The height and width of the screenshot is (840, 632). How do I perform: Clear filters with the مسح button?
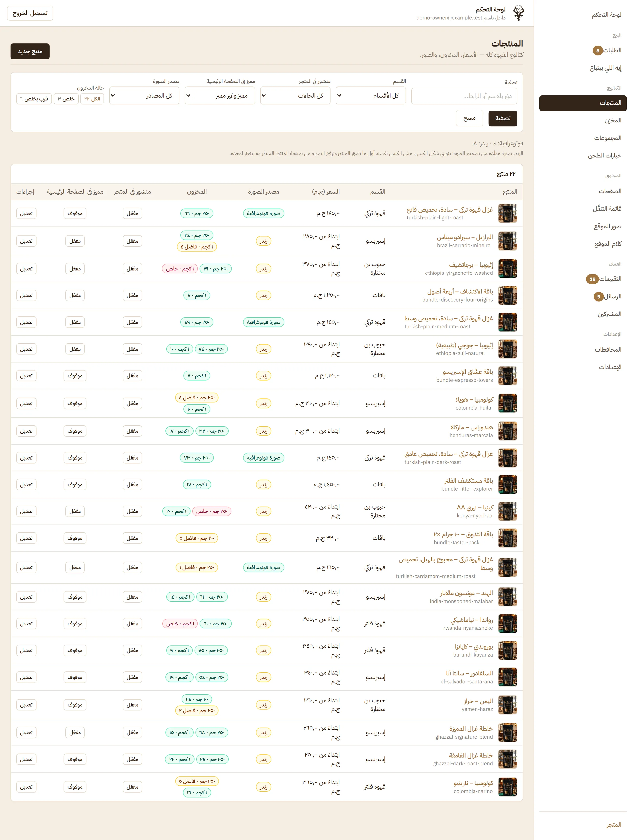pyautogui.click(x=470, y=118)
